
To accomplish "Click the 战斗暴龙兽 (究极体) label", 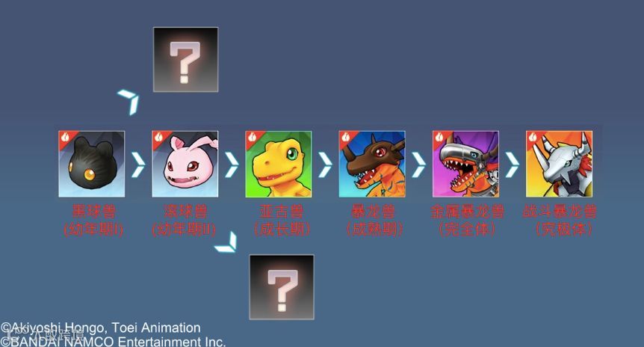I will pos(560,221).
